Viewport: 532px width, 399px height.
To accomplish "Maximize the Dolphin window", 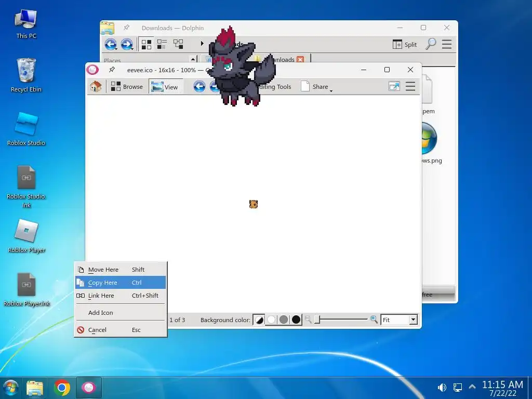I will pos(423,28).
